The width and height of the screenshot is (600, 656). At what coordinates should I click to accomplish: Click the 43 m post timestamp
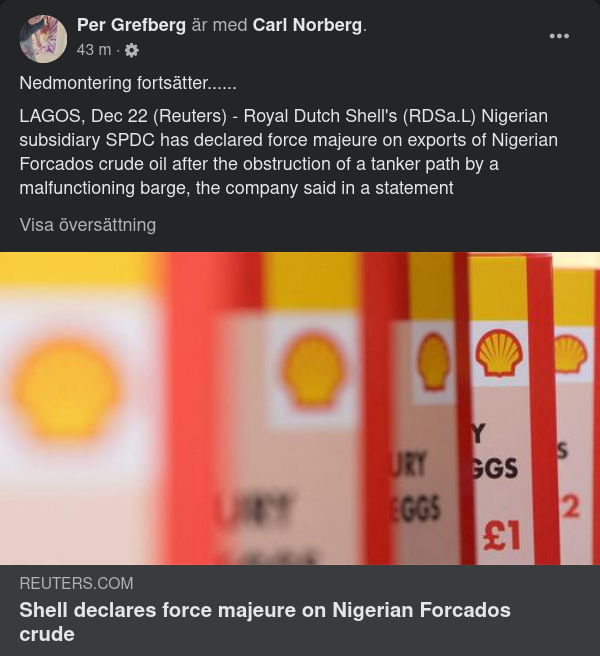(x=93, y=50)
